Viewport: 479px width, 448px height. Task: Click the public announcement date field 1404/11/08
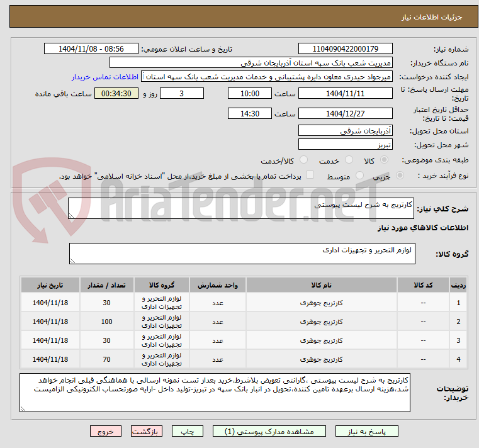[x=91, y=49]
